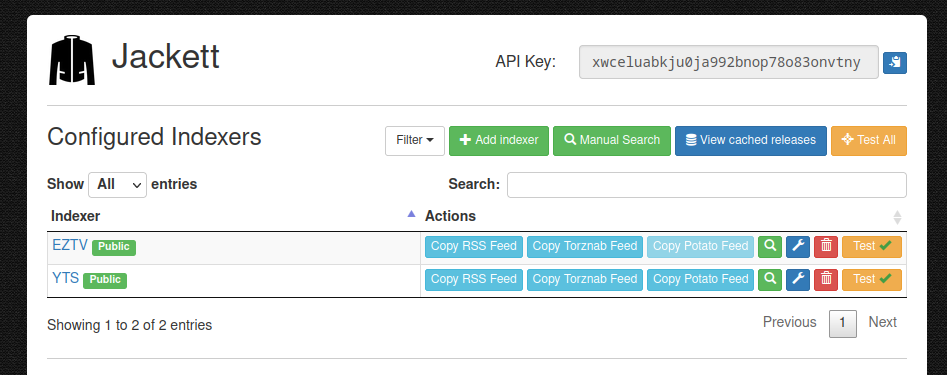Viewport: 947px width, 375px height.
Task: Open EZTV configuration with wrench icon
Action: click(x=798, y=246)
